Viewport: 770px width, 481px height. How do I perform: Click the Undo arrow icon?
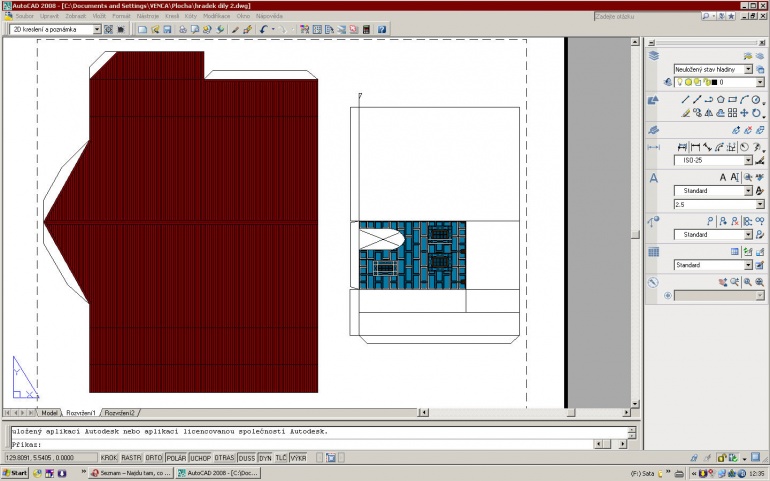click(x=264, y=29)
